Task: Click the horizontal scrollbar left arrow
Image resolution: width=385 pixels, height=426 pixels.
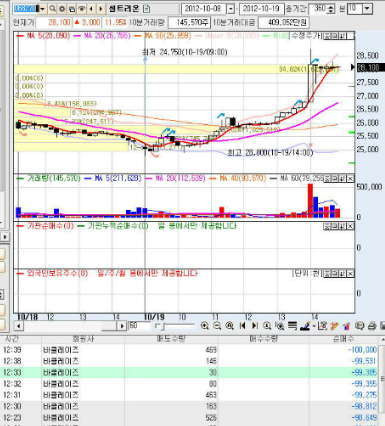Action: pos(18,326)
